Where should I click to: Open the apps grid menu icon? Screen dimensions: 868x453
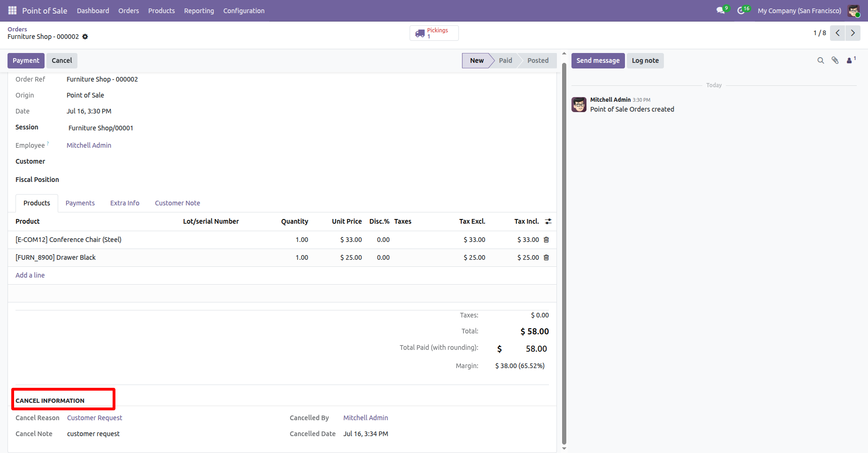12,10
